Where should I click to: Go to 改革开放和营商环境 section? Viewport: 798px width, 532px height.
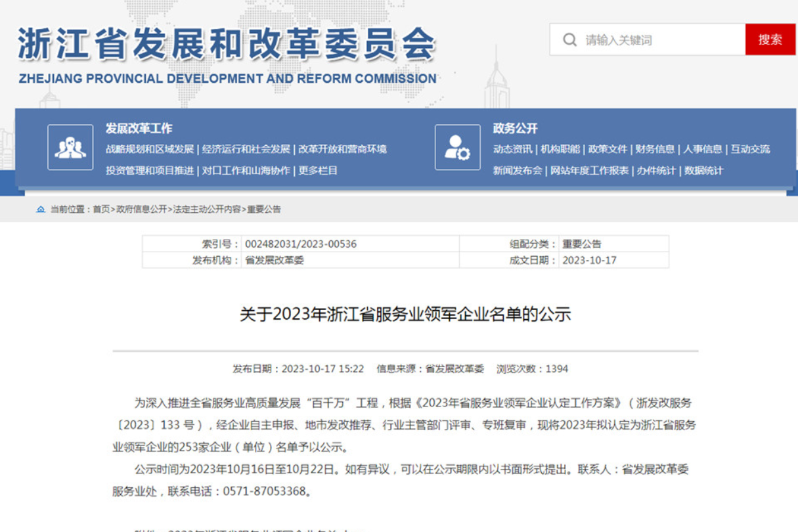pos(342,149)
